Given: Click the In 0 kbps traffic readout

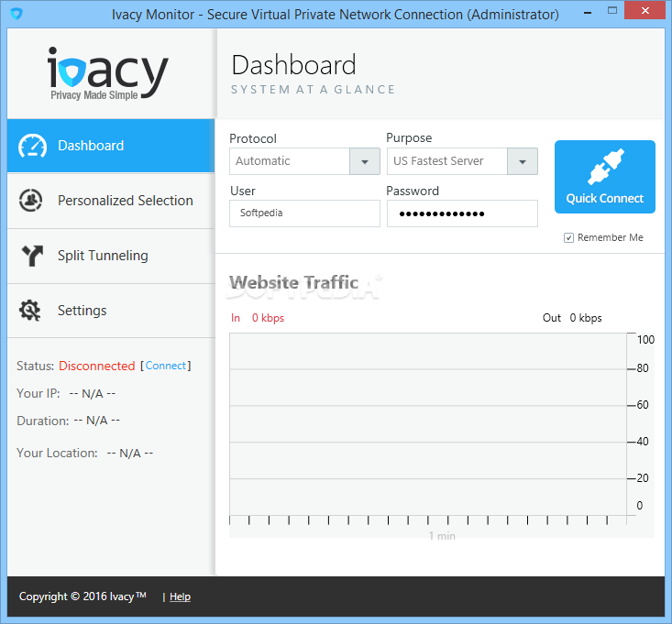Looking at the screenshot, I should [x=258, y=318].
